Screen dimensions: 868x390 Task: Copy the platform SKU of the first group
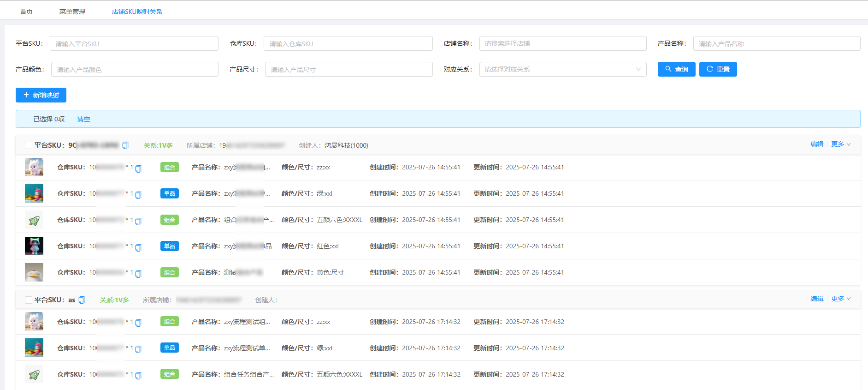tap(125, 145)
